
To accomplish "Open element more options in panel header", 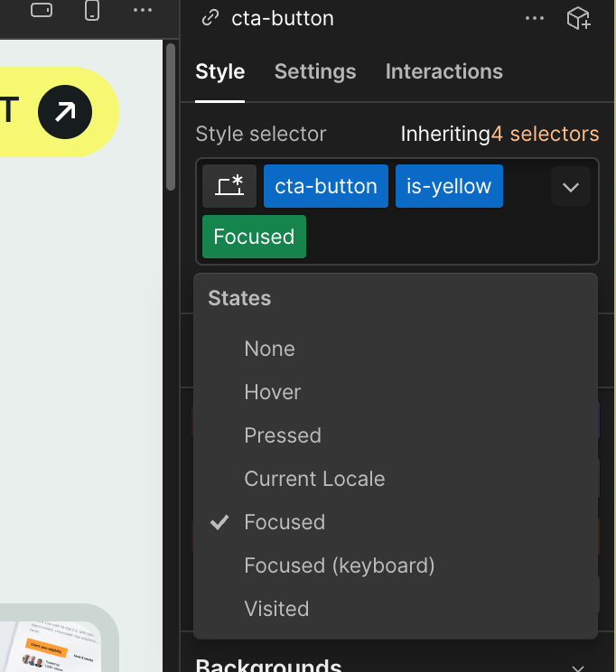I will click(x=535, y=18).
